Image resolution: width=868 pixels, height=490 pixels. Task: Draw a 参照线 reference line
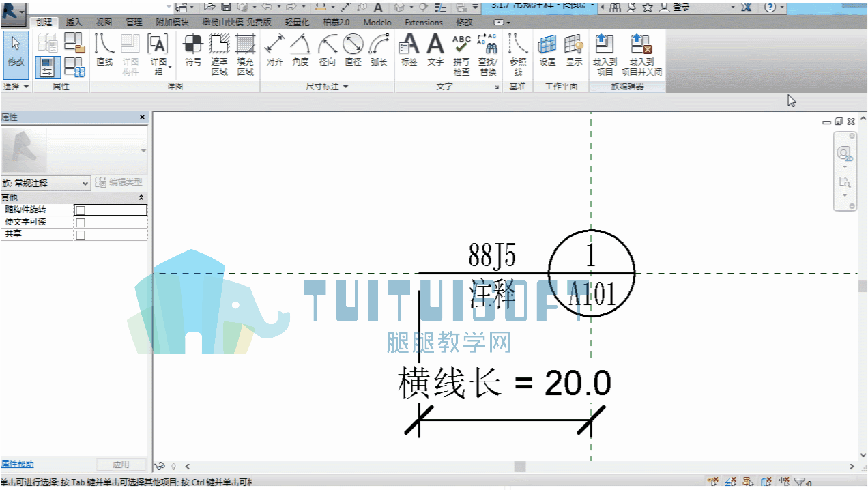(x=518, y=55)
